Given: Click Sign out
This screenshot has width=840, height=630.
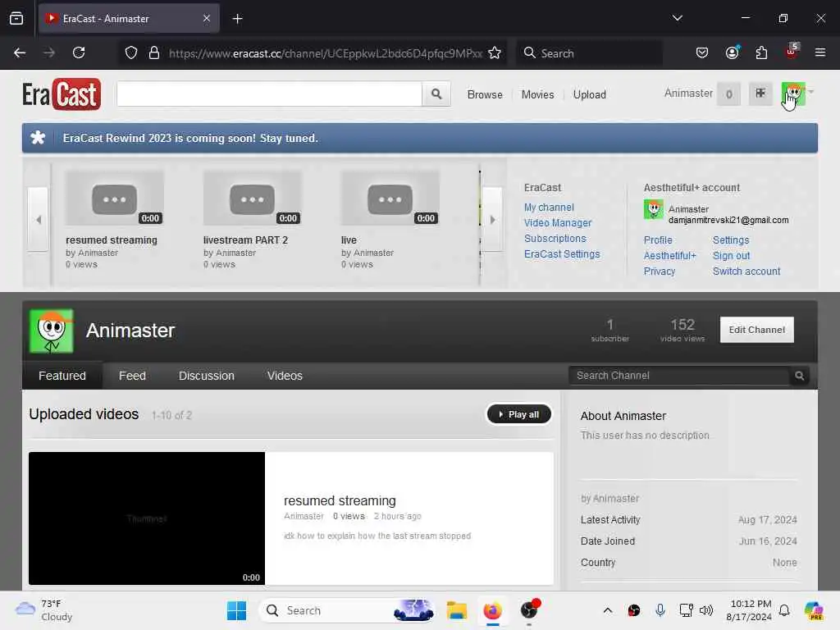Looking at the screenshot, I should [x=731, y=256].
